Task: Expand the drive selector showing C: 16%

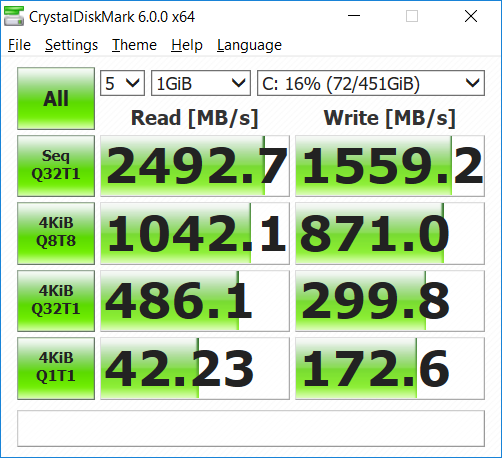Action: 371,83
